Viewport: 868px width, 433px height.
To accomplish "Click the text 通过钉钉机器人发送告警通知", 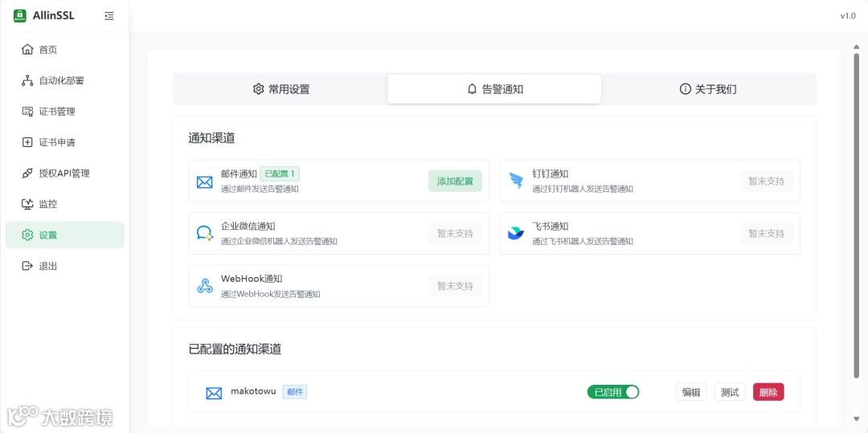I will (583, 189).
